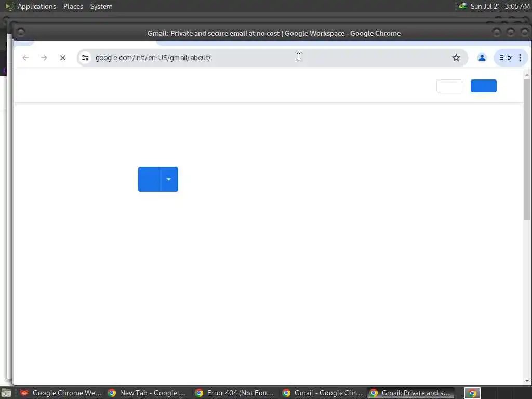Switch to Error 404 taskbar window

(235, 393)
